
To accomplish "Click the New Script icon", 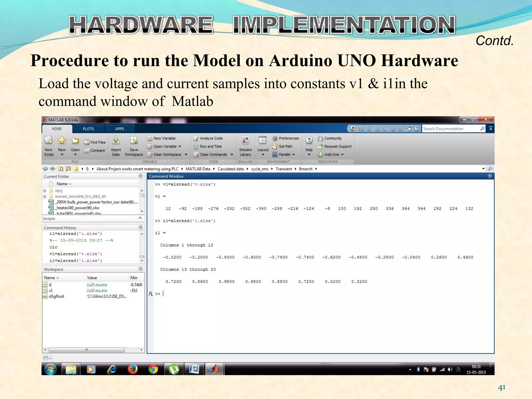I will pos(49,141).
